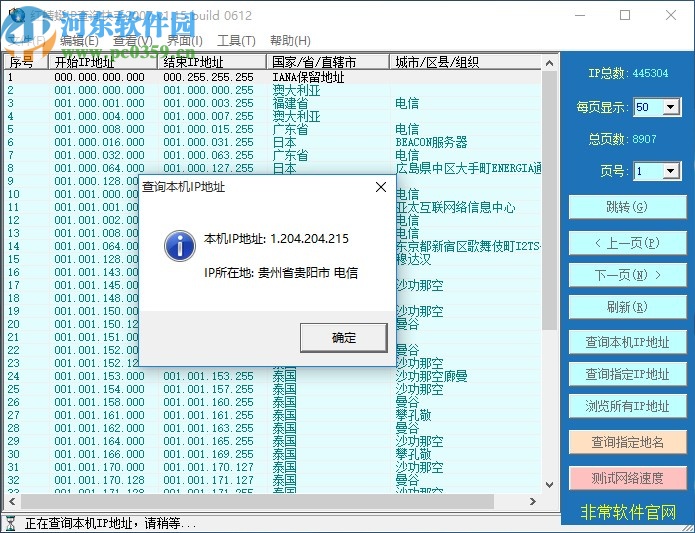695x533 pixels.
Task: Maximize the main application window
Action: coord(625,16)
